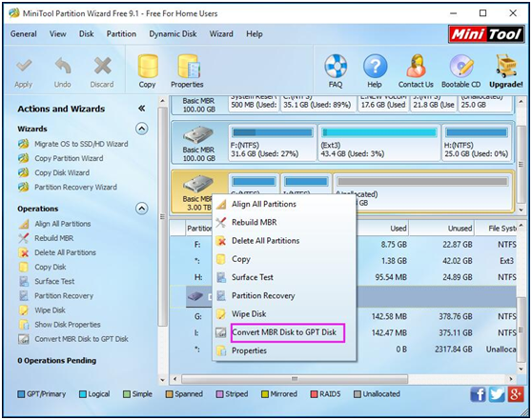
Task: Launch Copy Partition Wizard from sidebar
Action: click(x=69, y=158)
